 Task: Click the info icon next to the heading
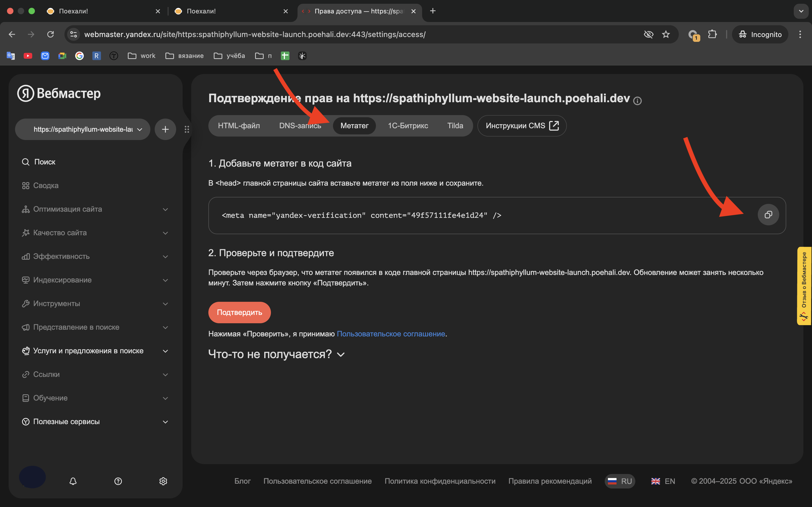[638, 101]
